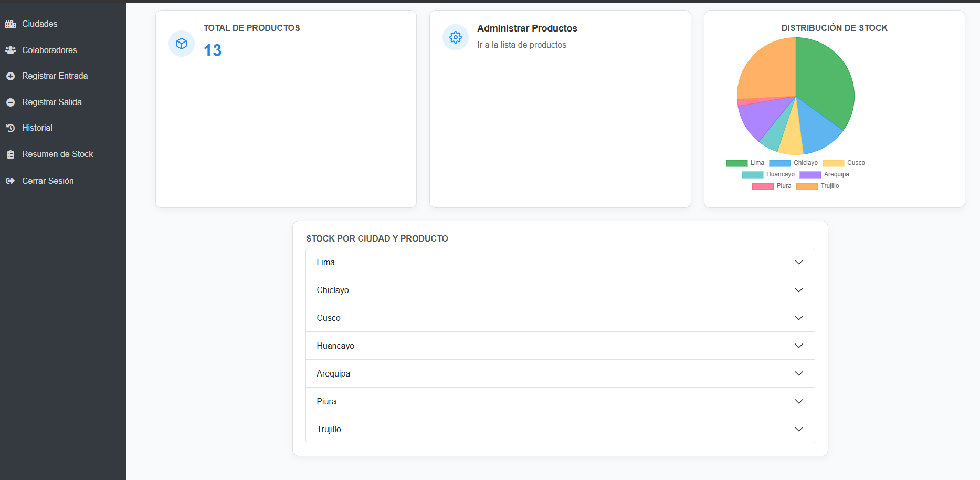Toggle Chiclayo legend item in stock chart

[x=793, y=163]
